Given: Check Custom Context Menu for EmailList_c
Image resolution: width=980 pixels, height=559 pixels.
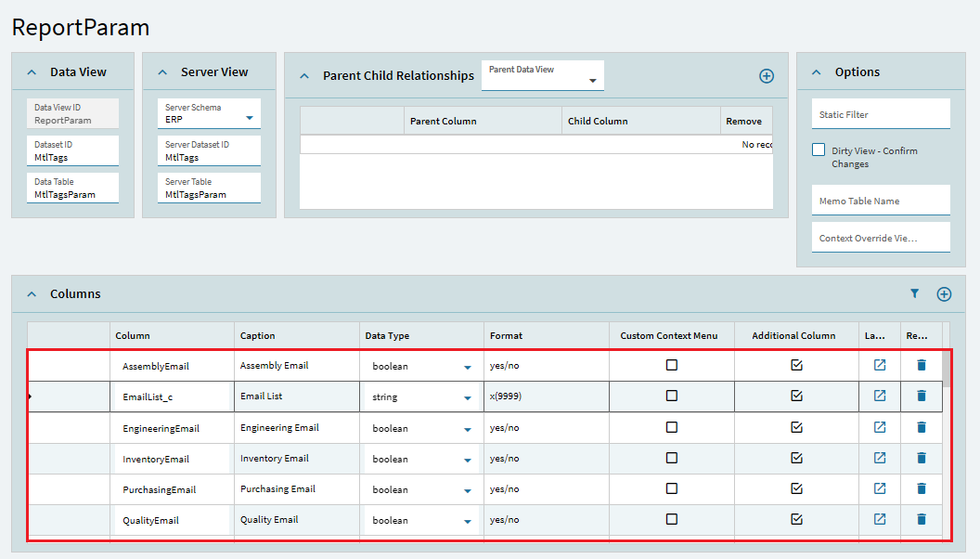Looking at the screenshot, I should point(671,396).
